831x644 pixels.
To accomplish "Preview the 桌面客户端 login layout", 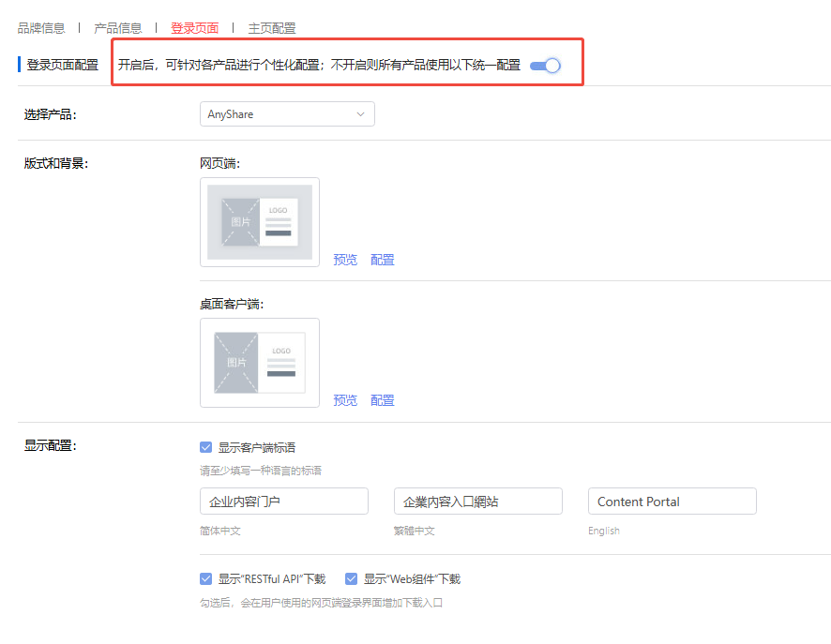I will (x=345, y=400).
